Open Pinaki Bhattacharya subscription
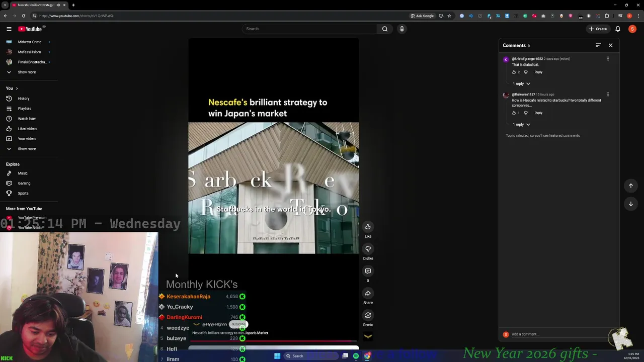The width and height of the screenshot is (644, 362). tap(29, 62)
